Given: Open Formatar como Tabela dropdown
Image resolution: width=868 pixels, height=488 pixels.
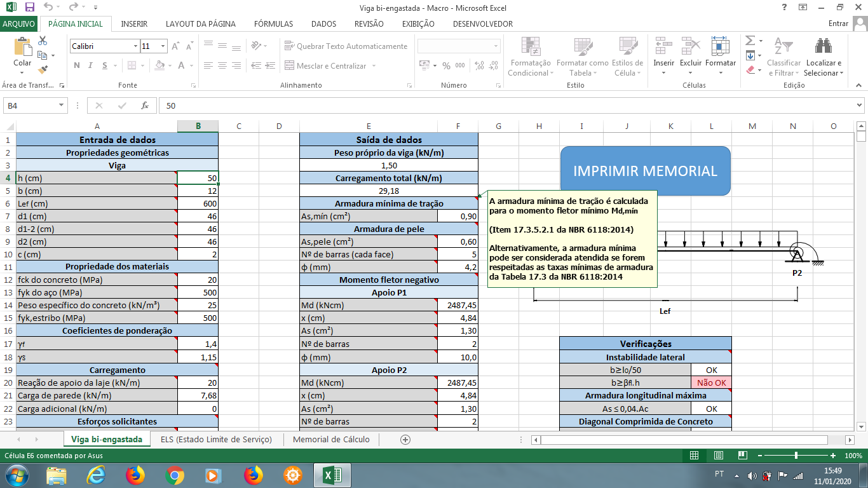Looking at the screenshot, I should 582,57.
